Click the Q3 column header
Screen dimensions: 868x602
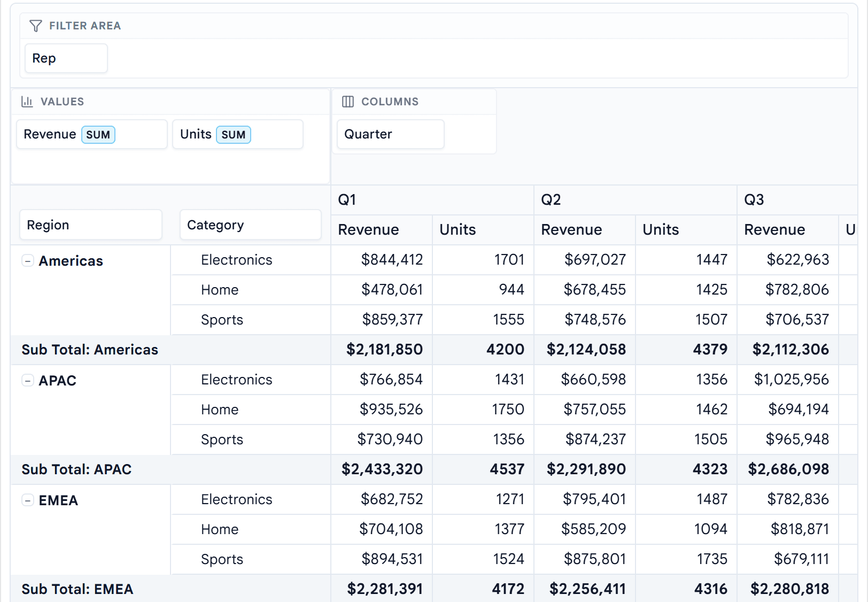[x=797, y=200]
